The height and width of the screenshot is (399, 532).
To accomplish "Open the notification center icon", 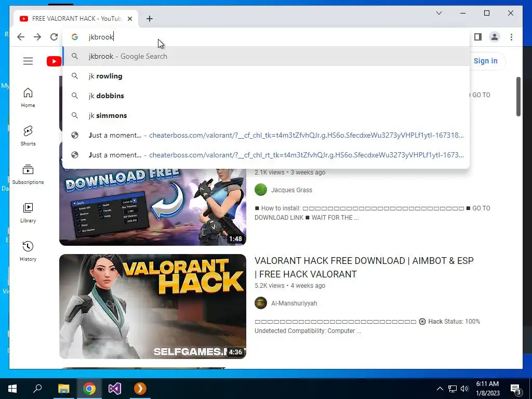I will tap(516, 389).
